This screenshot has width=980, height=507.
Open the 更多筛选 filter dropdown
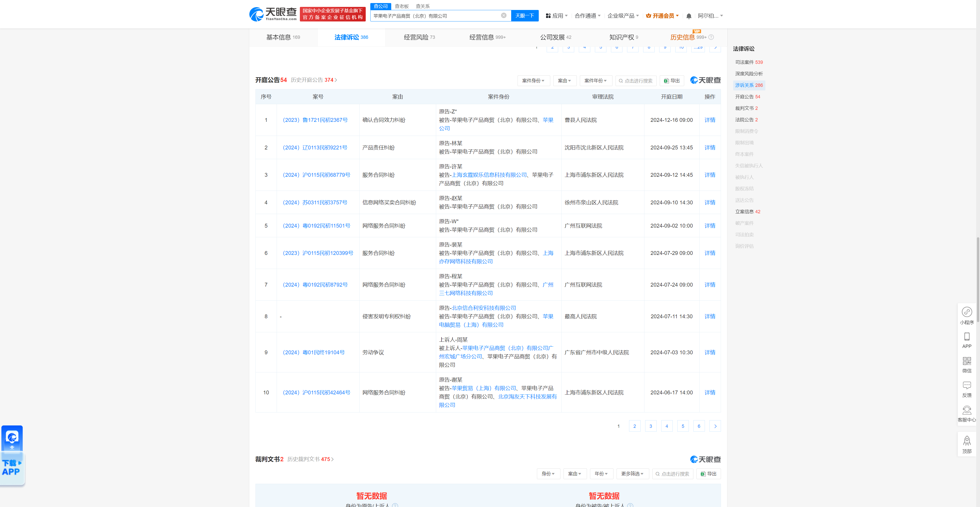(x=632, y=474)
